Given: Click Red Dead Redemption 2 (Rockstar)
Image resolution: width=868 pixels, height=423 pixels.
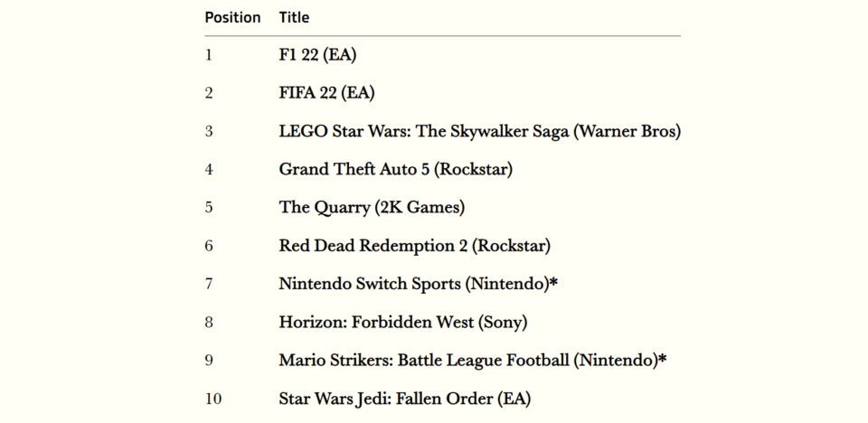Looking at the screenshot, I should (x=415, y=246).
